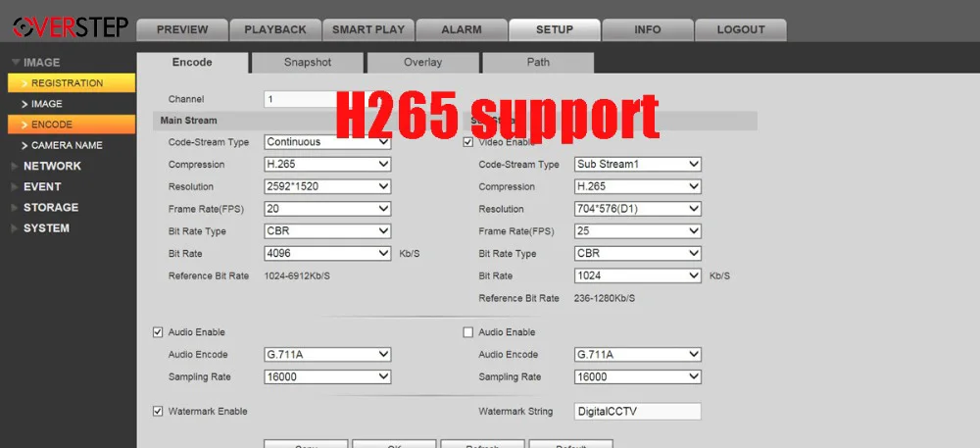Open Main Stream Bit Rate Type dropdown

point(327,231)
